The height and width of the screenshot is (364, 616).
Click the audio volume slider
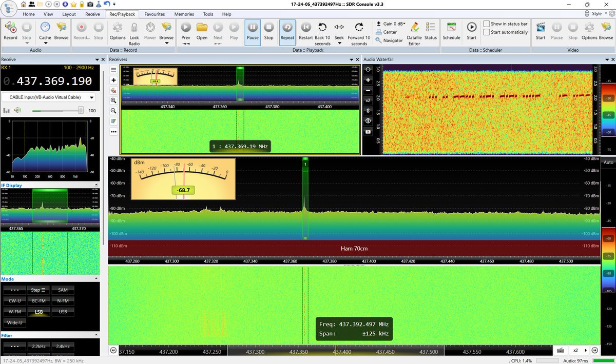point(56,110)
